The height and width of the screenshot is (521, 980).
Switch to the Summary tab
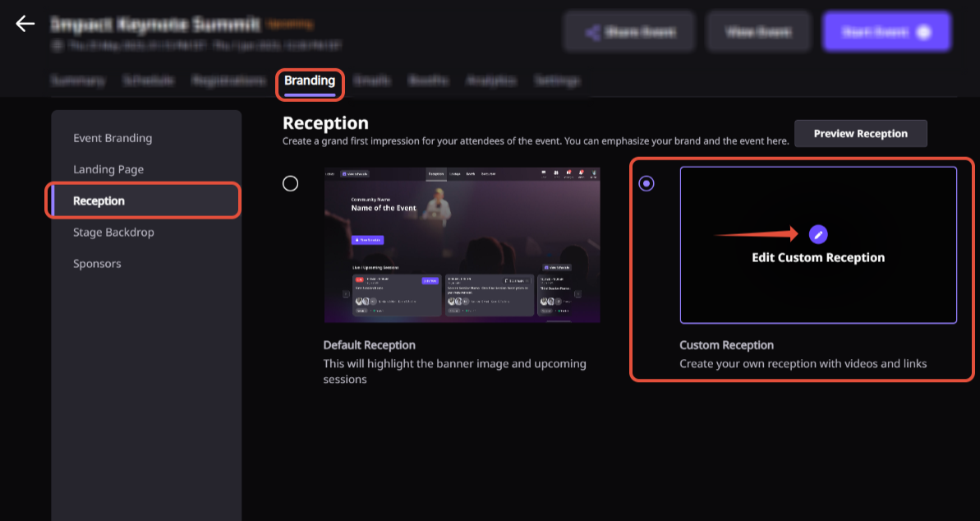(x=77, y=81)
